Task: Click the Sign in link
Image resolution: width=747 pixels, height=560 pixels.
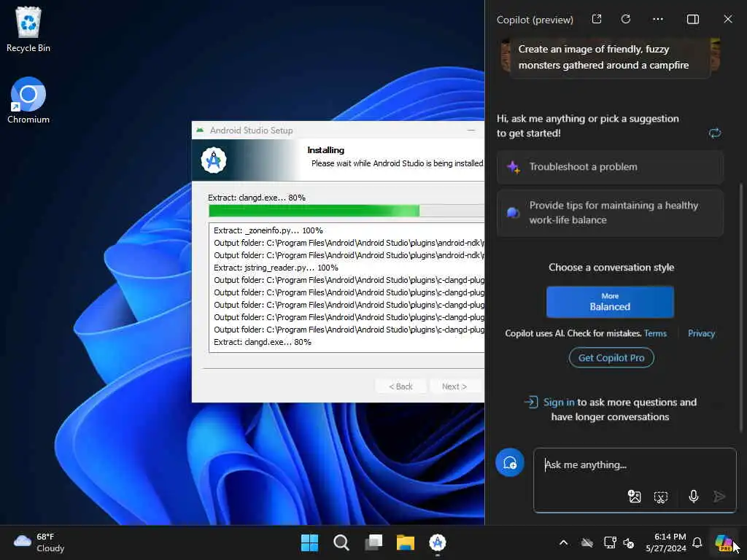Action: [x=559, y=402]
